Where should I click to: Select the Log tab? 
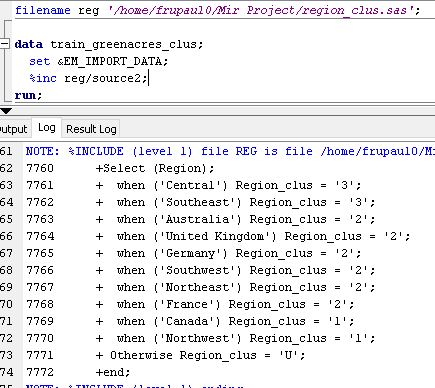click(47, 128)
